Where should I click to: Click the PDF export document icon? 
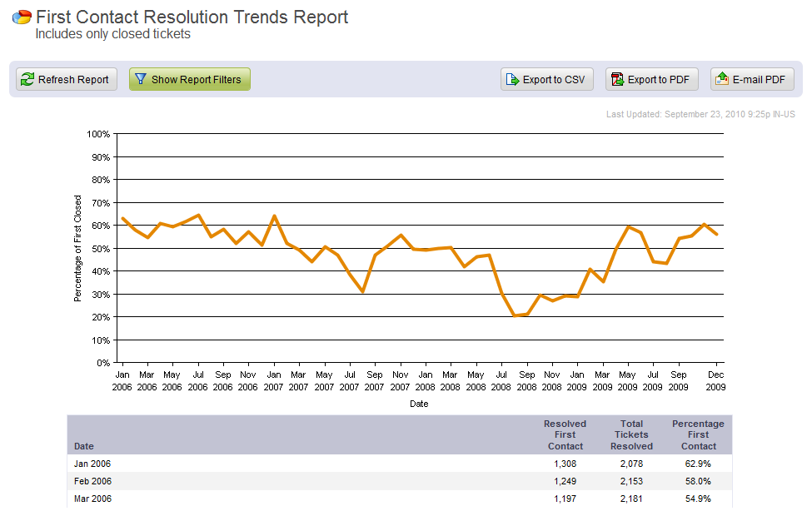[617, 79]
